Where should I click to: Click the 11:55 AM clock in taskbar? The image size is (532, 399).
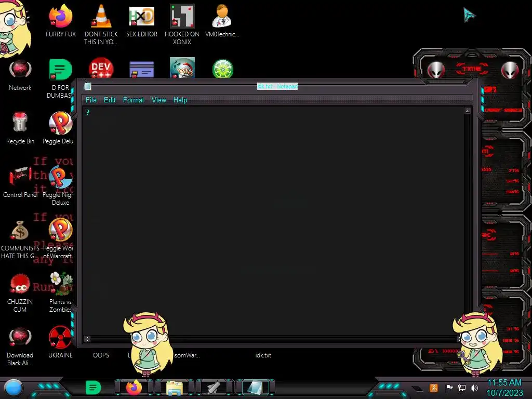(x=504, y=383)
